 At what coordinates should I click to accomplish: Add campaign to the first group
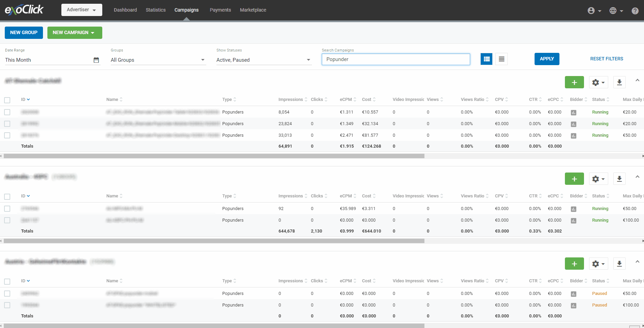click(574, 82)
